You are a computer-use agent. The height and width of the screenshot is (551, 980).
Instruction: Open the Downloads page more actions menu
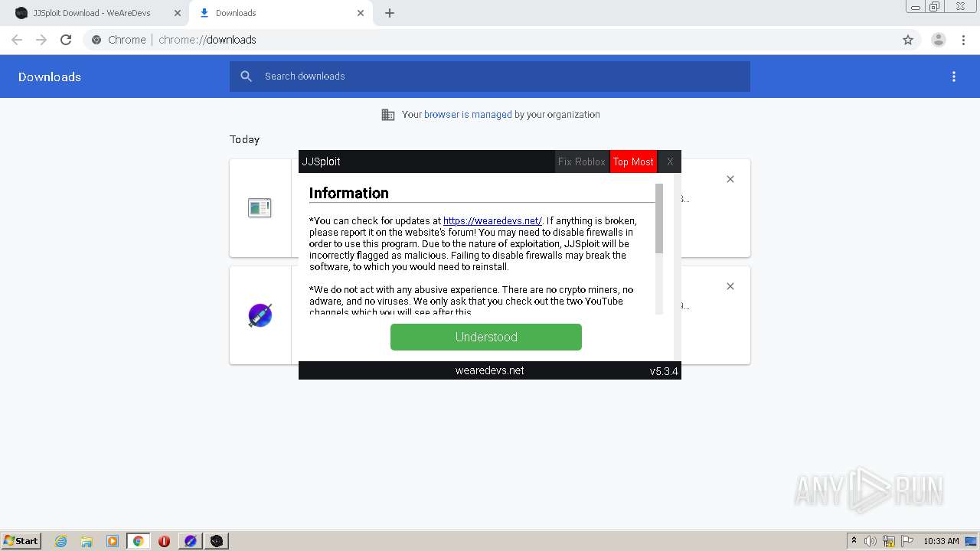pyautogui.click(x=954, y=77)
